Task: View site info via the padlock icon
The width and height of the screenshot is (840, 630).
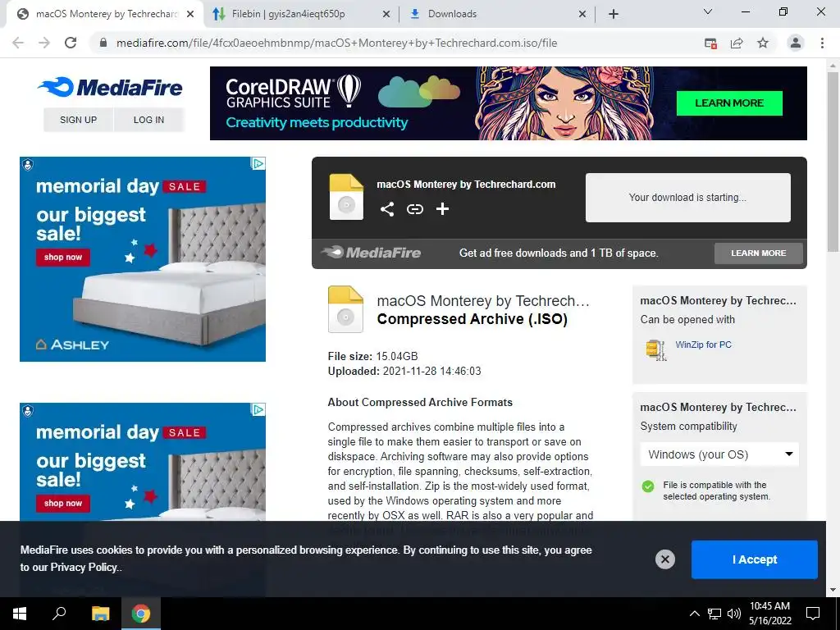Action: (x=103, y=43)
